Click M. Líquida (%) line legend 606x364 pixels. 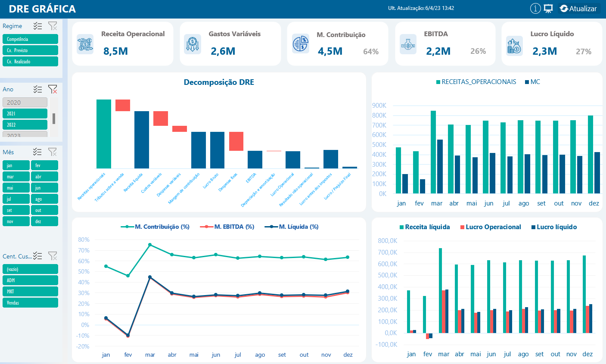click(x=292, y=227)
